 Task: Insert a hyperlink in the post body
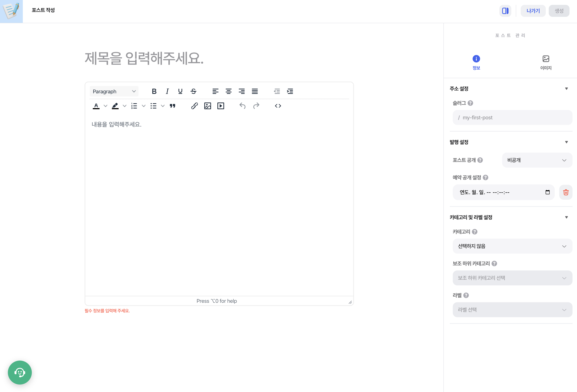pos(194,106)
